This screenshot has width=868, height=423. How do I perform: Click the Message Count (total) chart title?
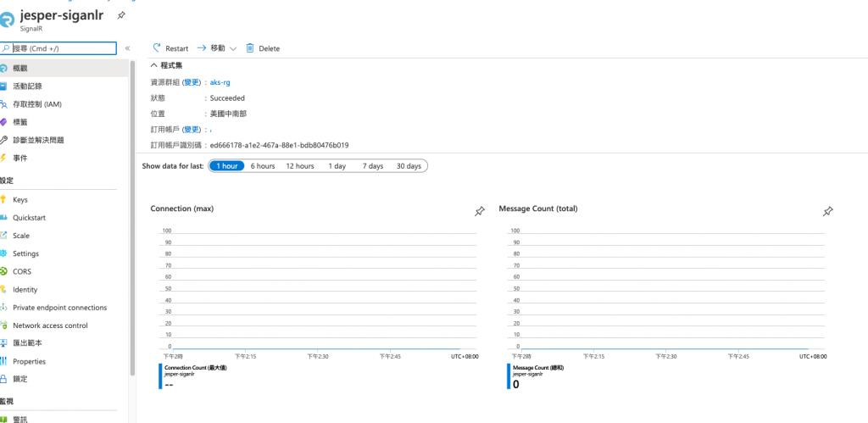[x=538, y=209]
